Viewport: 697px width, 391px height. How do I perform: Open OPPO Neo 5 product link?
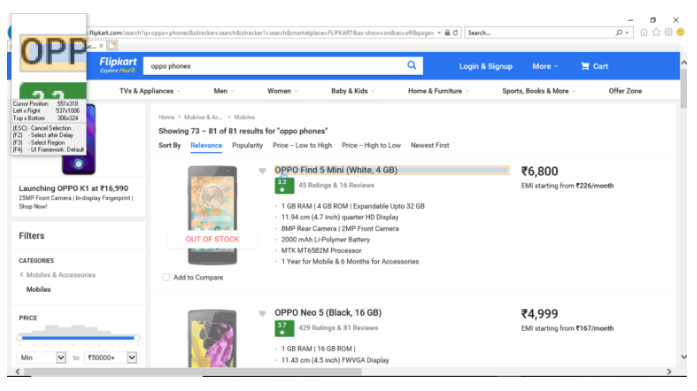tap(328, 313)
